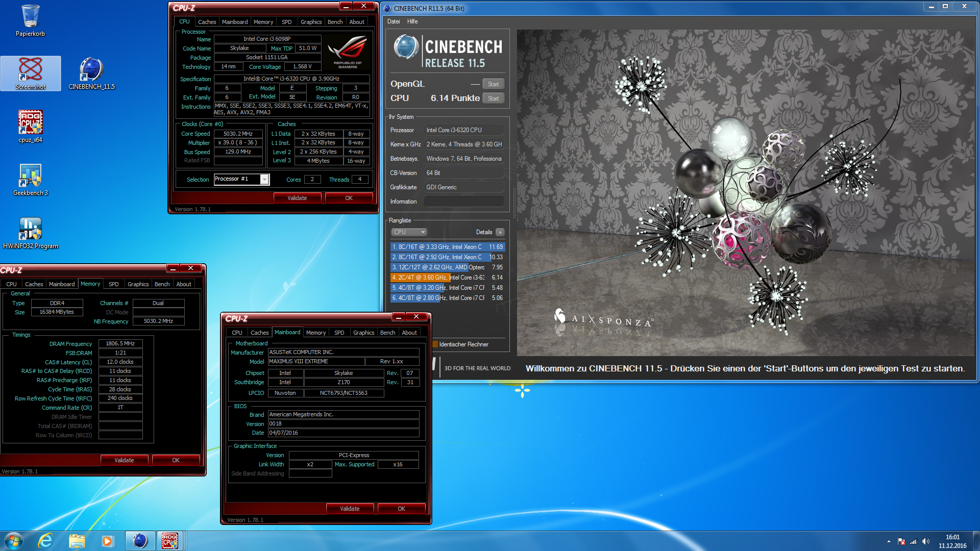Click Validate in the CPU-Z Mainboard window

350,509
